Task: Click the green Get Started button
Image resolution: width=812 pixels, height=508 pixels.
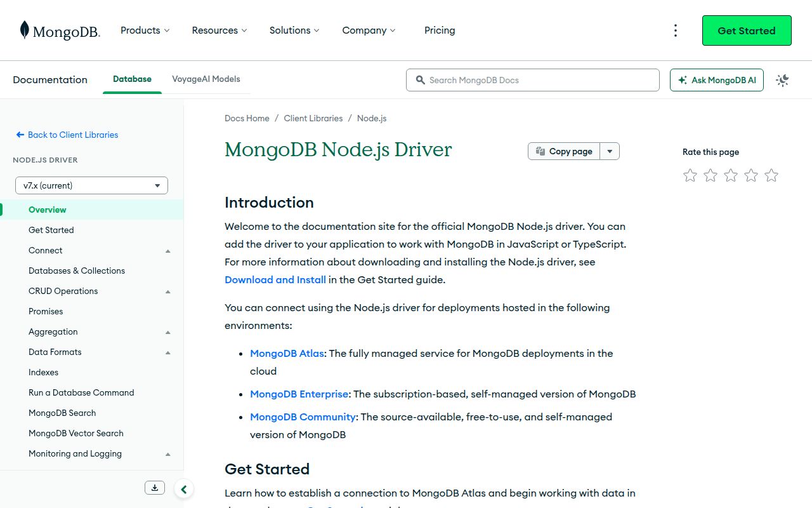Action: [x=747, y=30]
